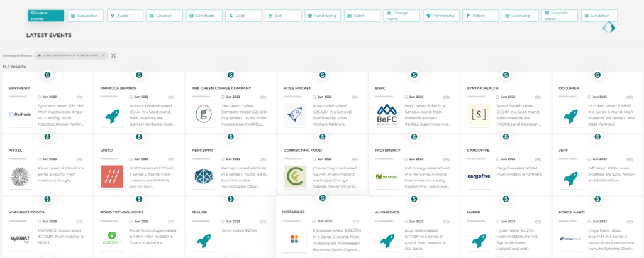Open the Acquisition events tab
Image resolution: width=644 pixels, height=258 pixels.
point(86,16)
